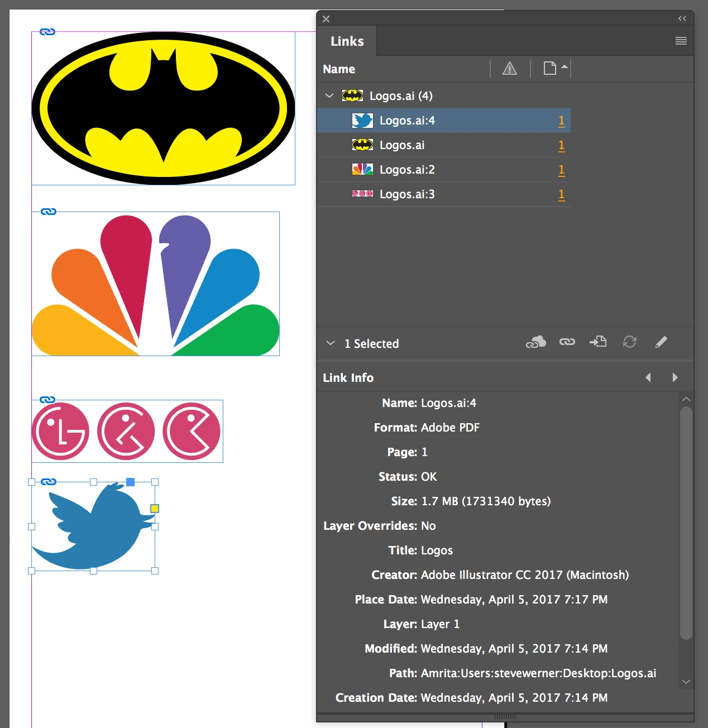Select the NBC peacock logo on the page
The image size is (708, 728).
click(155, 284)
